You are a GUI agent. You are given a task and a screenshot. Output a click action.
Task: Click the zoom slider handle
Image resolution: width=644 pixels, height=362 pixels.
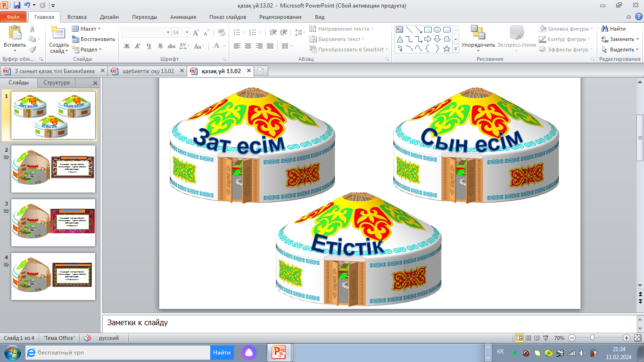pyautogui.click(x=592, y=338)
